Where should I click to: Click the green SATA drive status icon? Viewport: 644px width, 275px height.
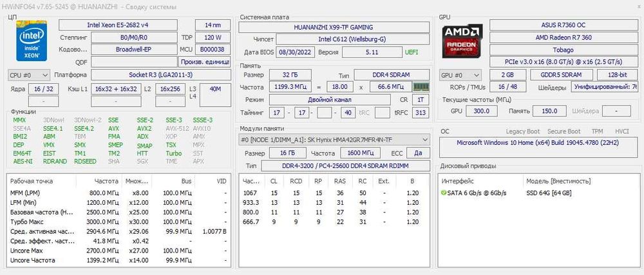[443, 193]
